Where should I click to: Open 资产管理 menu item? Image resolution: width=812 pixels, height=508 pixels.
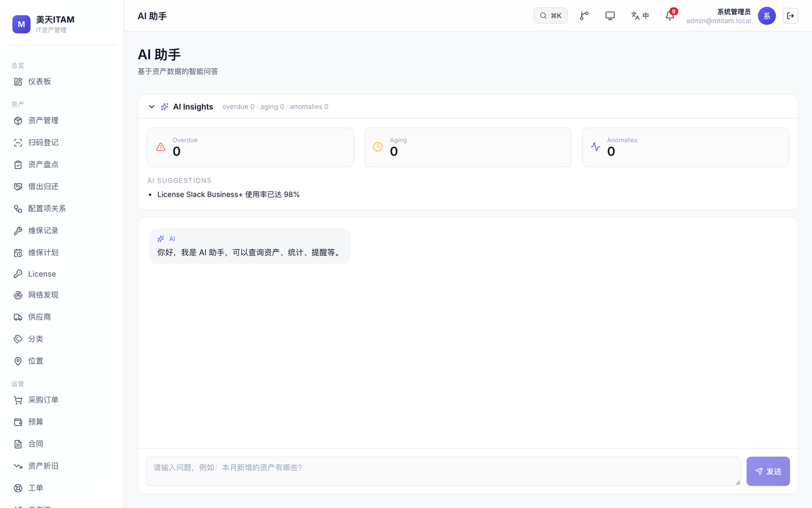pos(61,121)
